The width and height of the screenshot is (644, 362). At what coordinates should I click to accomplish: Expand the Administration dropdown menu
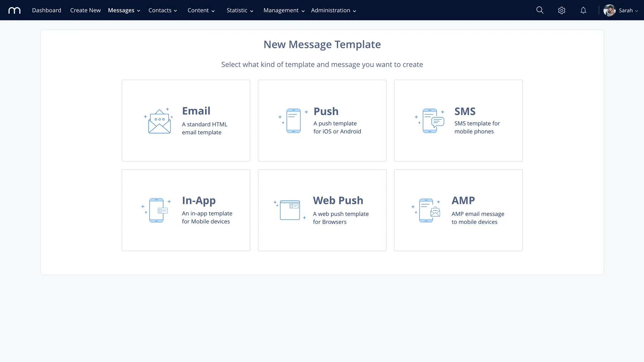pos(333,10)
